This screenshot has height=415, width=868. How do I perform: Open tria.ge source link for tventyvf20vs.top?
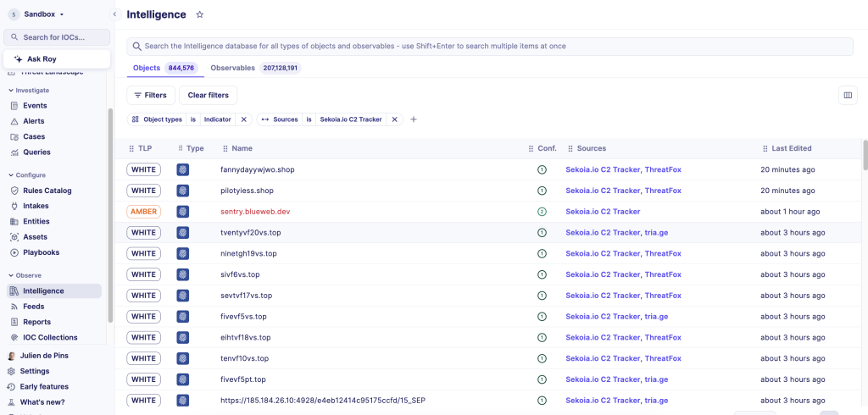[x=657, y=233]
